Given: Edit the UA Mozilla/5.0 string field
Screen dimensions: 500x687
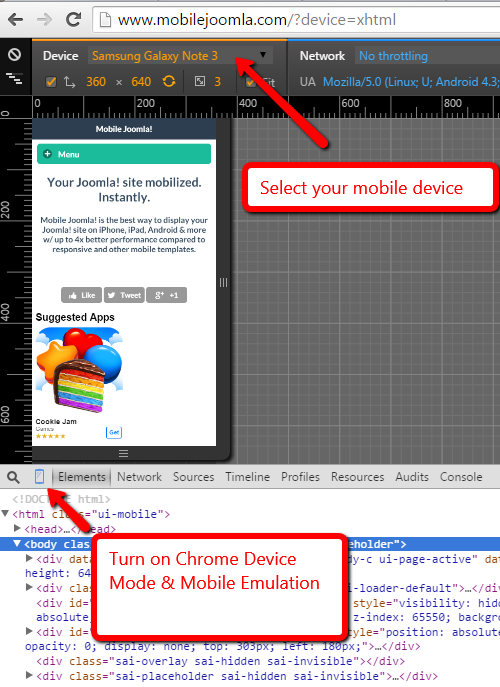Looking at the screenshot, I should point(411,82).
